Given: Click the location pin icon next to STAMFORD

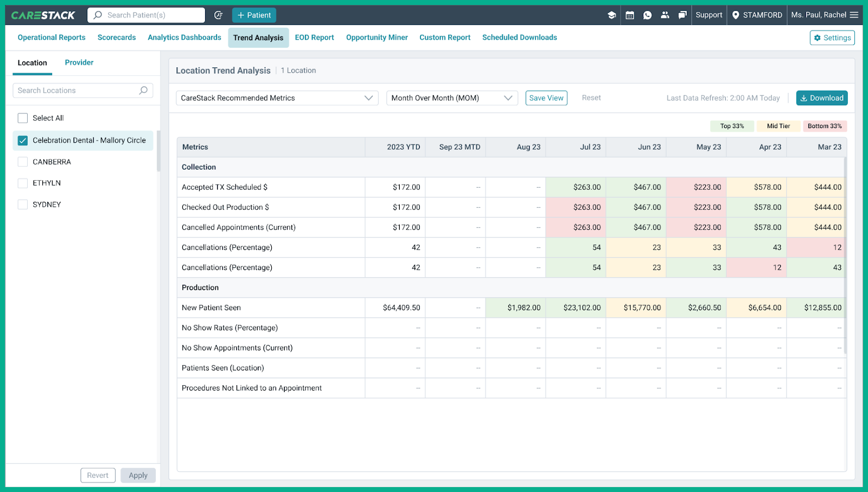Looking at the screenshot, I should click(737, 15).
